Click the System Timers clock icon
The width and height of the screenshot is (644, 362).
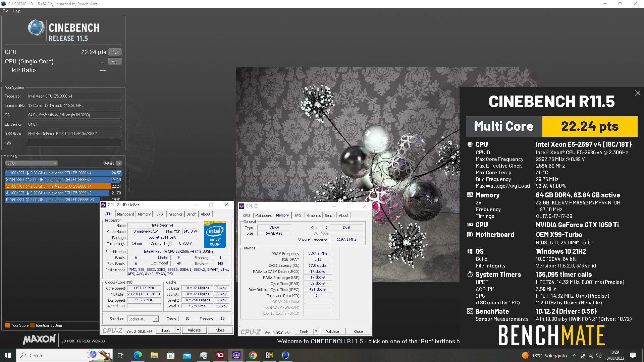pos(470,275)
